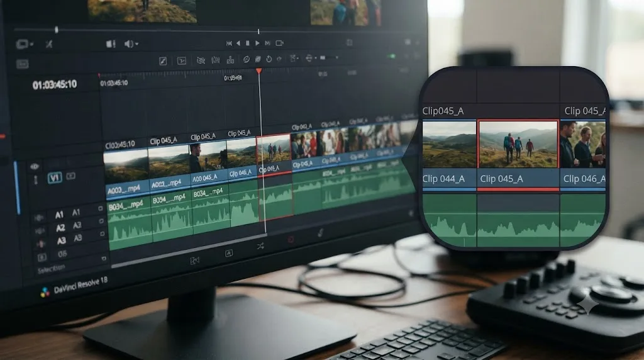Open the flag dropdown in timeline toolbar
644x360 pixels.
click(294, 59)
